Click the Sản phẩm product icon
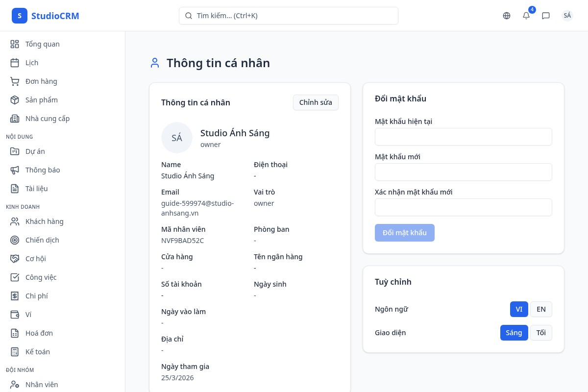 point(14,99)
